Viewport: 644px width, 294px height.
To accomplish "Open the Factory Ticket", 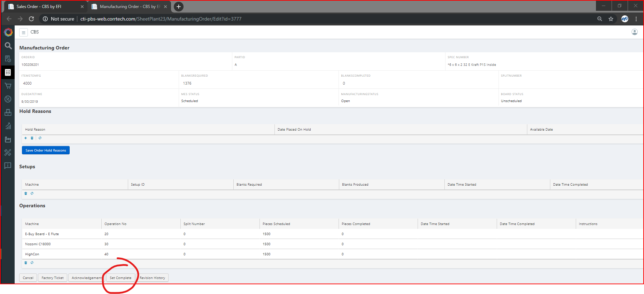I will click(x=53, y=278).
